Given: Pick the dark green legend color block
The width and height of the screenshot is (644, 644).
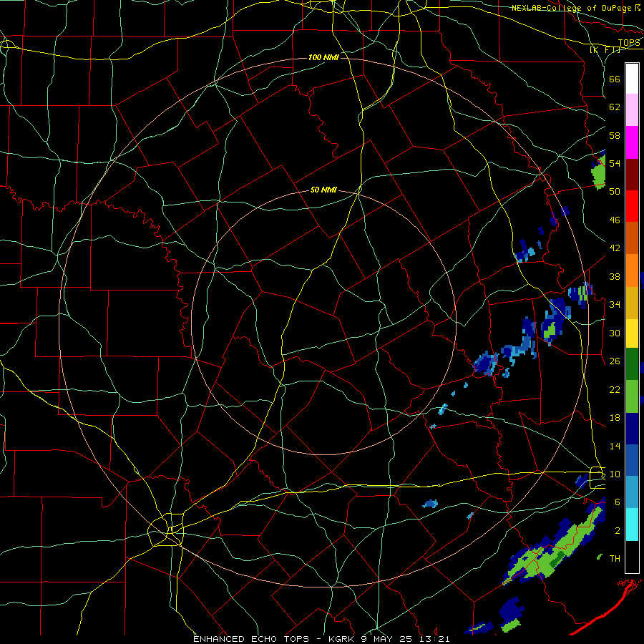Looking at the screenshot, I should tap(632, 364).
